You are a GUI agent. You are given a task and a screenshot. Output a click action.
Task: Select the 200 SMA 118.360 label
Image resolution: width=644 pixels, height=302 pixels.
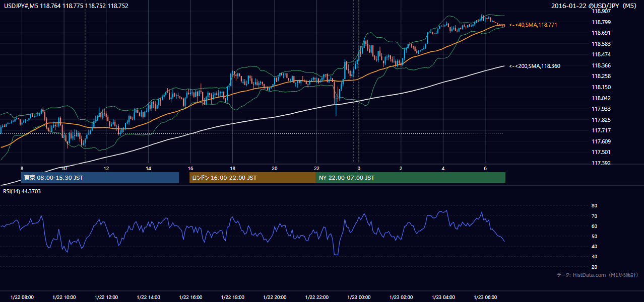535,66
